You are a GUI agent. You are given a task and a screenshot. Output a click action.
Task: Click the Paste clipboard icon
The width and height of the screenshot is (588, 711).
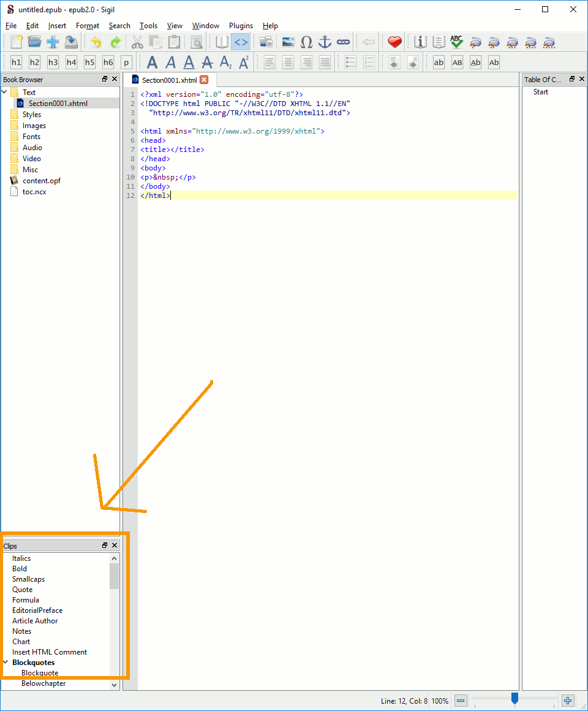(x=174, y=42)
